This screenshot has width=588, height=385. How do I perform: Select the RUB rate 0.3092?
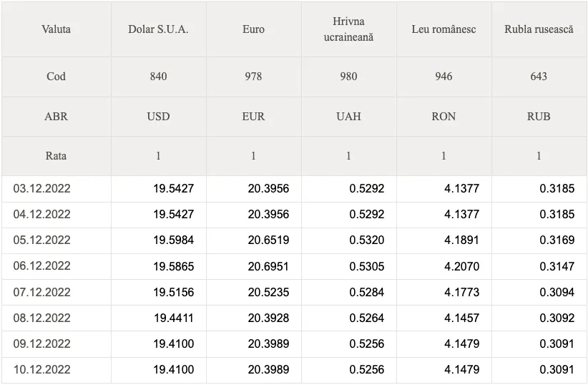pos(557,318)
